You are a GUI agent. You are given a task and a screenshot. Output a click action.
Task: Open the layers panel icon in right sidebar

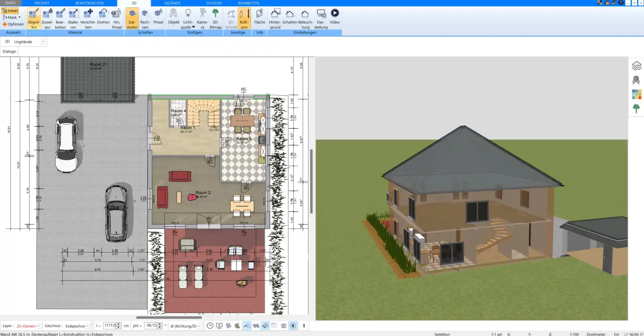[636, 65]
